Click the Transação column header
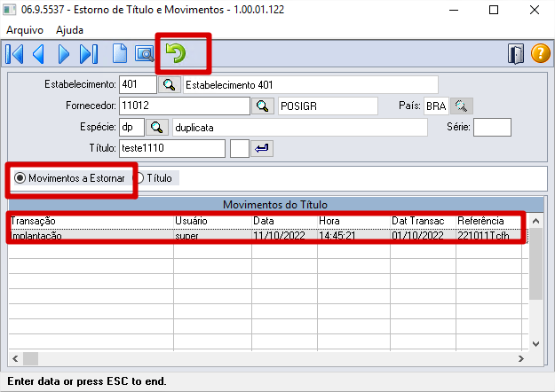Image resolution: width=555 pixels, height=392 pixels. [91, 221]
